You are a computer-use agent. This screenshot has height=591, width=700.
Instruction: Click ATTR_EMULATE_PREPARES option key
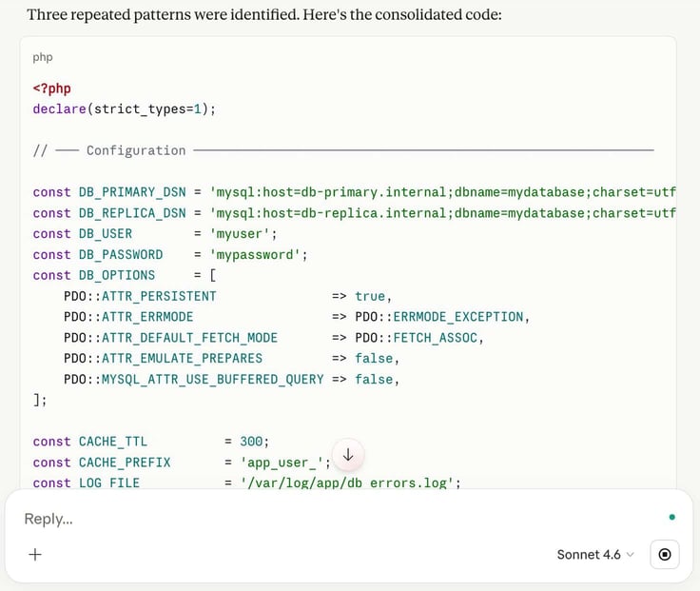[183, 358]
